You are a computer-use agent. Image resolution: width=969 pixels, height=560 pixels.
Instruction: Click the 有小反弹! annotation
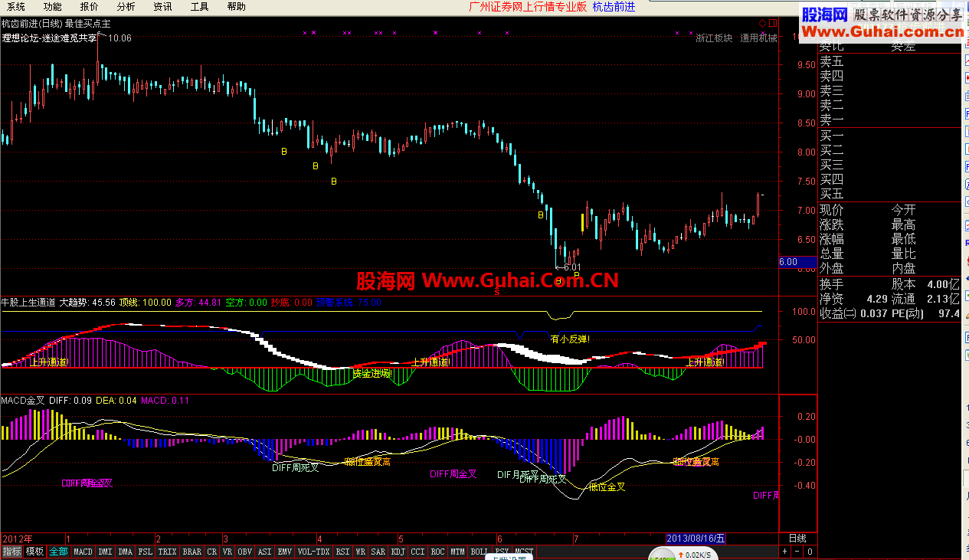[x=571, y=339]
